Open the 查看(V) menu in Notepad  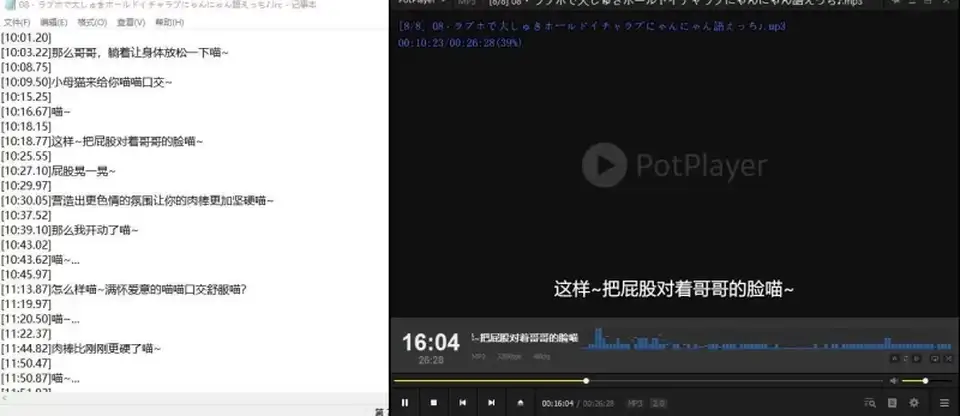(131, 23)
